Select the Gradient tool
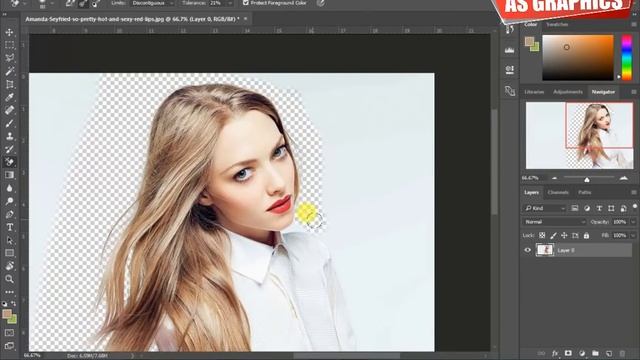The width and height of the screenshot is (640, 360). pos(9,175)
